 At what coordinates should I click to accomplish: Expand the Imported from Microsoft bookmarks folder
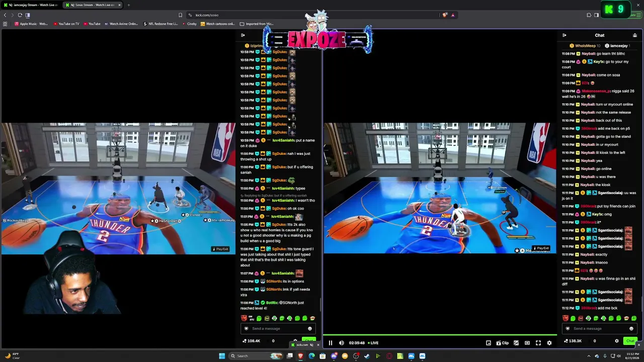256,24
